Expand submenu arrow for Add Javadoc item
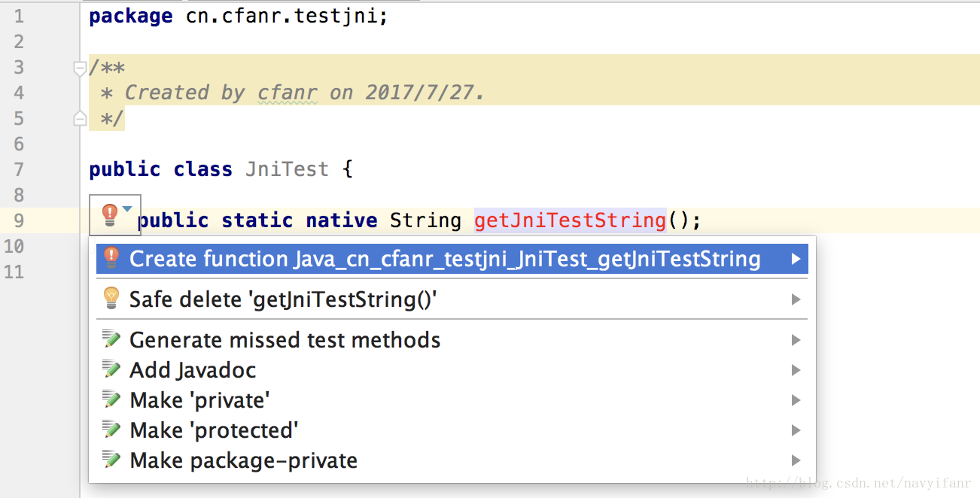 point(796,370)
